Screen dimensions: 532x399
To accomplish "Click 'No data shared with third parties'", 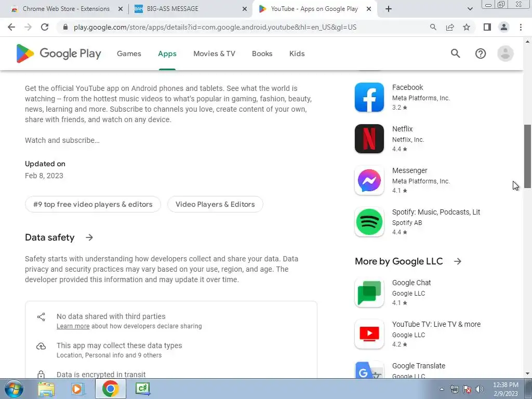I will click(111, 316).
